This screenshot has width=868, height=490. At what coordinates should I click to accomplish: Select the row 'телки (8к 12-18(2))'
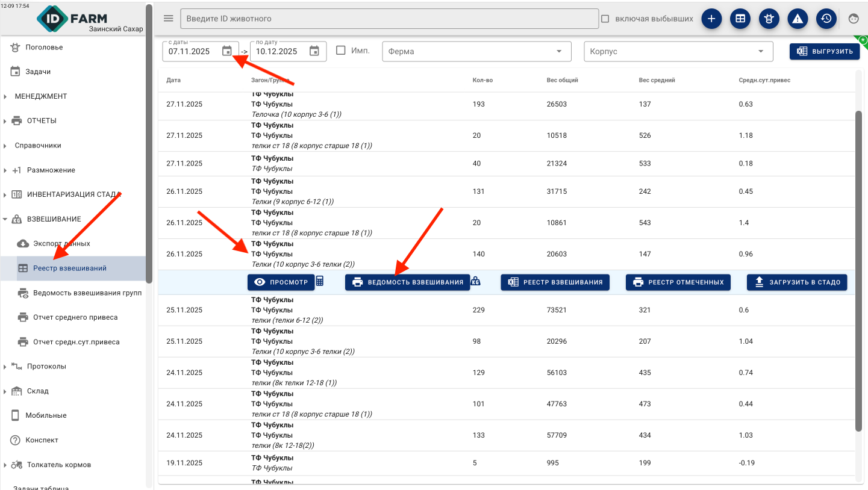[x=507, y=435]
